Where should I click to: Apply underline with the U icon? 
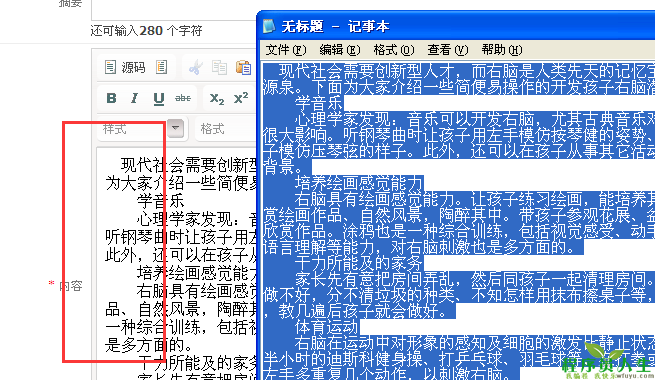click(158, 98)
